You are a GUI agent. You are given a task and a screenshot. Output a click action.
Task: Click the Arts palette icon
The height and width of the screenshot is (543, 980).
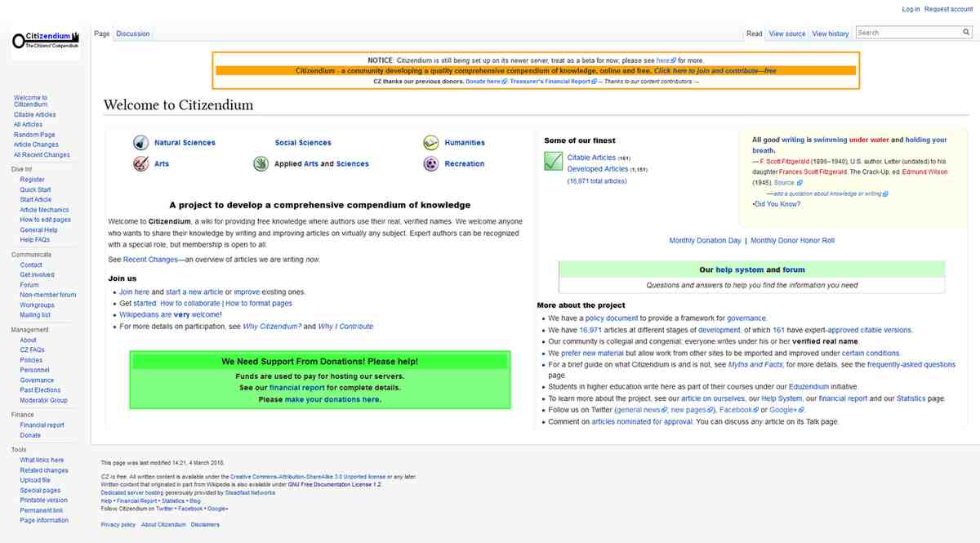coord(140,163)
